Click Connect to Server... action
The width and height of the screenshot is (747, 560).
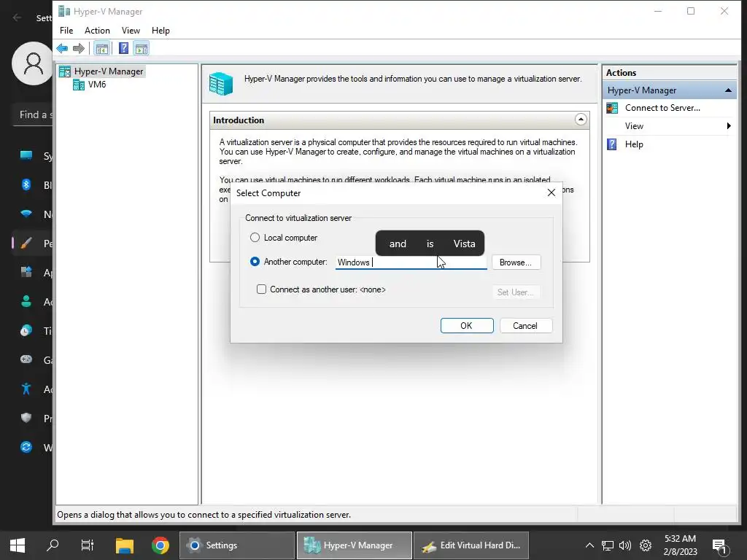(662, 108)
